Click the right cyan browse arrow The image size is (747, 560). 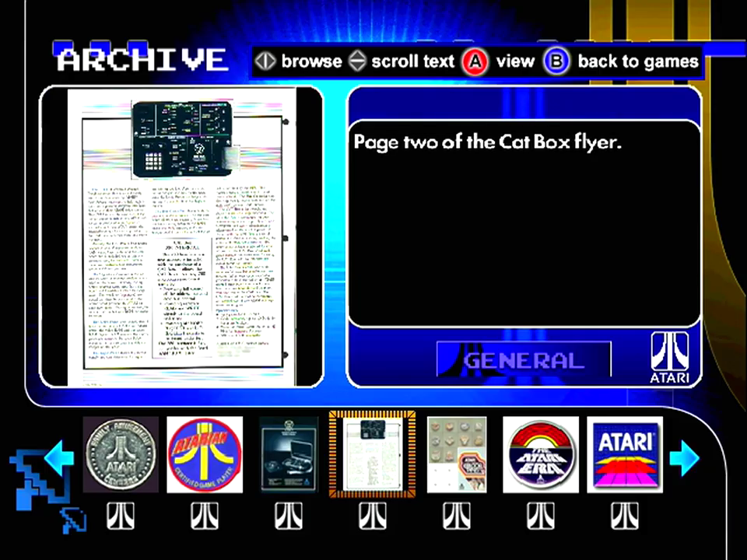point(684,457)
